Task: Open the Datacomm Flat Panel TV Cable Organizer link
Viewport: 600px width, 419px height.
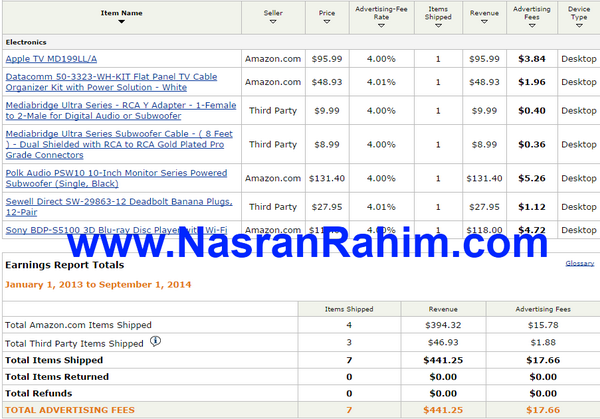Action: (111, 82)
